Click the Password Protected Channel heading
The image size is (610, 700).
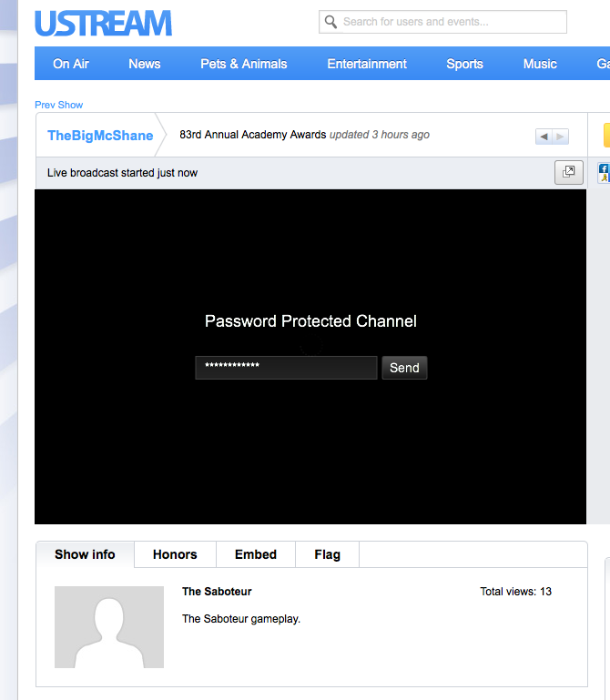click(310, 321)
